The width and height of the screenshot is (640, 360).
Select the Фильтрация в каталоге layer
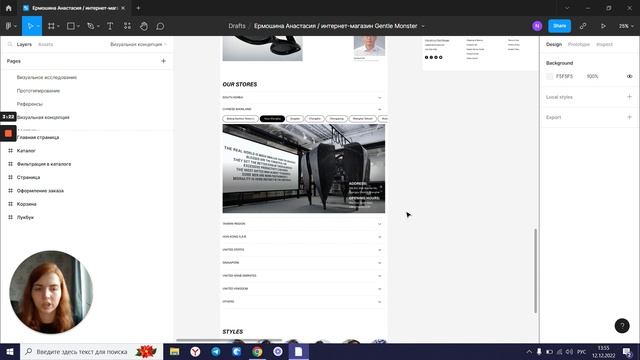click(44, 164)
